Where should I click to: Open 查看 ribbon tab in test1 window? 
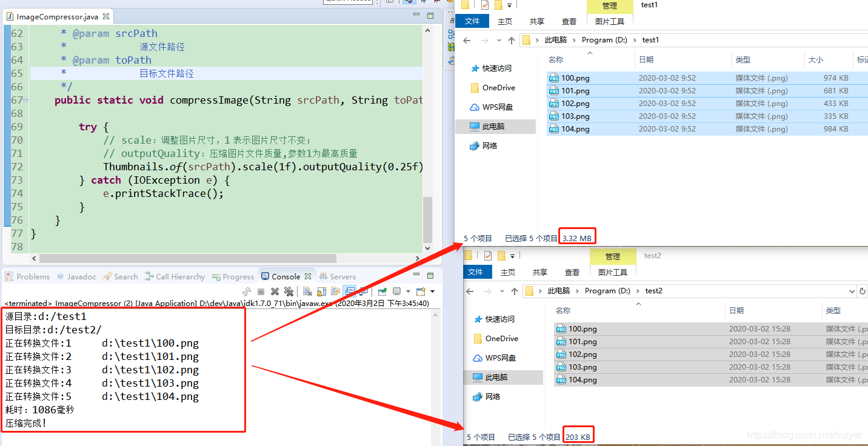(569, 21)
